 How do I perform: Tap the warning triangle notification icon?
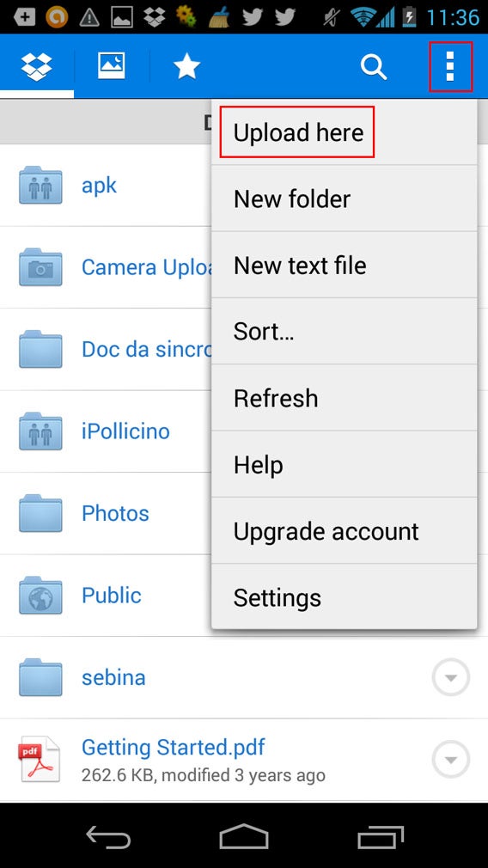coord(89,18)
